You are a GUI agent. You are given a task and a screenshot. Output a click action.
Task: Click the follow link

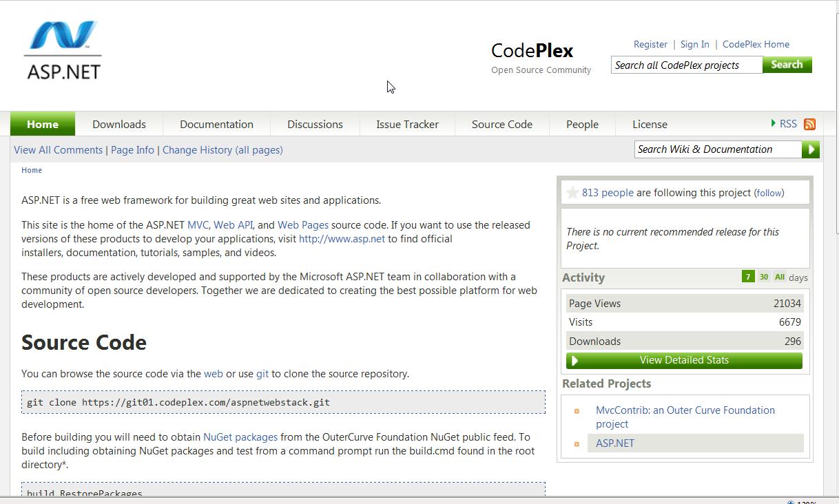pyautogui.click(x=769, y=193)
